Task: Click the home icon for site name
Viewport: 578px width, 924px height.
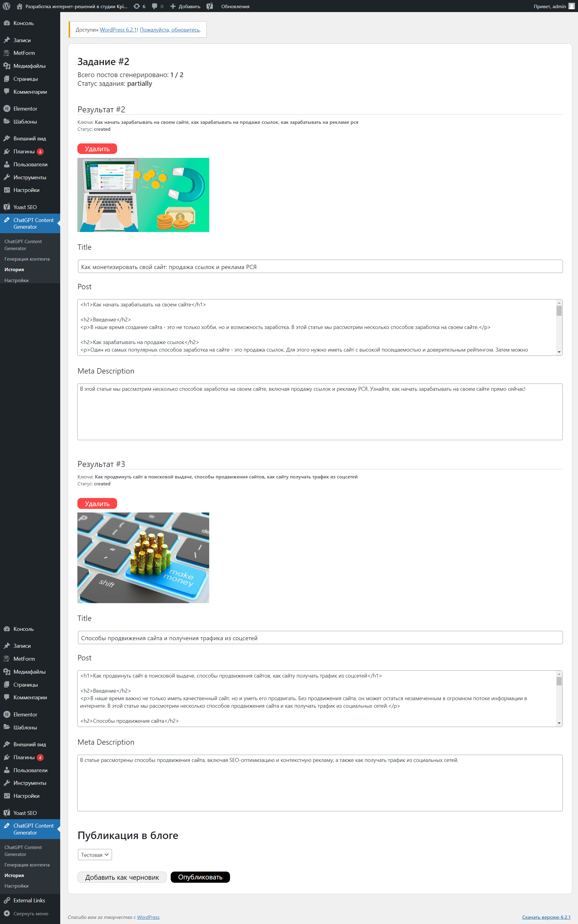Action: coord(20,6)
